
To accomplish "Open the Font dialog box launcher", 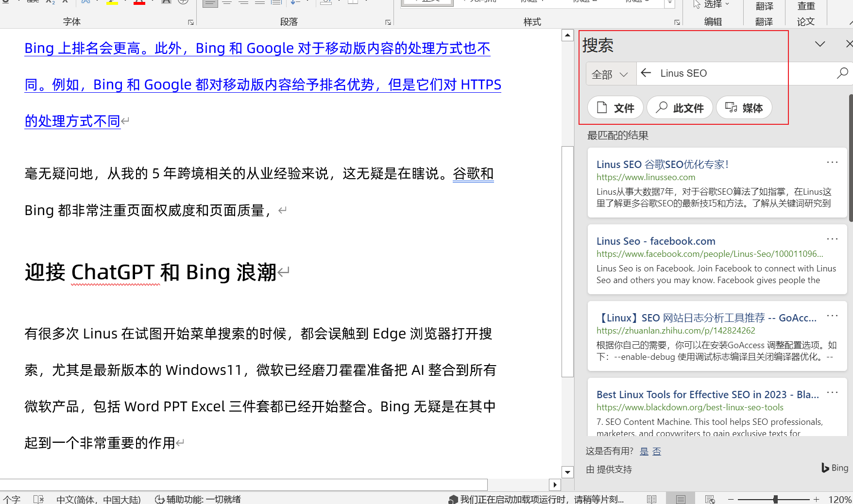I will (x=190, y=22).
